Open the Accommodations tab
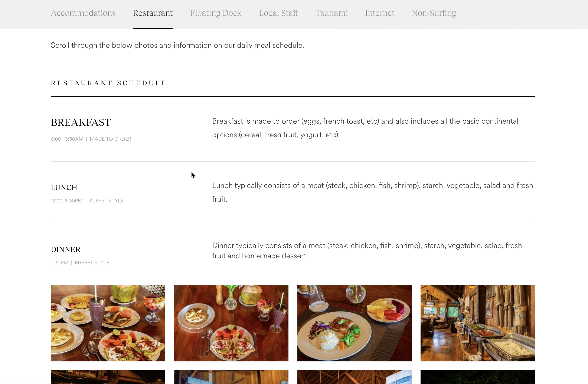588x384 pixels. coord(83,13)
